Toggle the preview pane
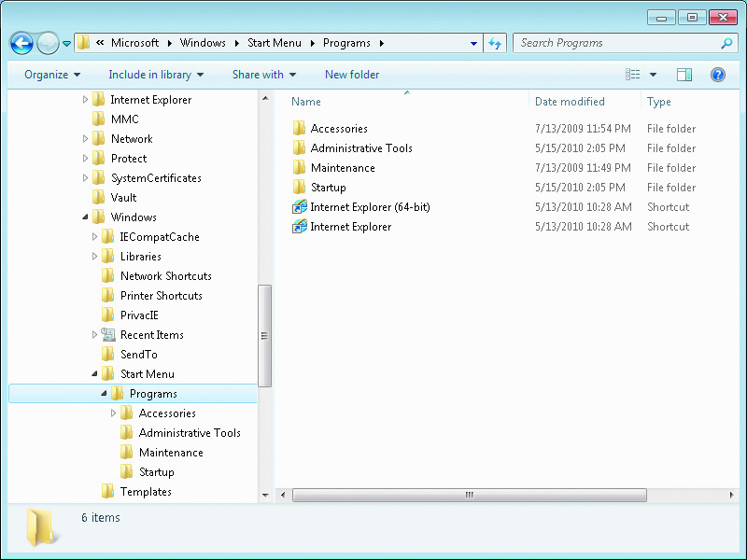The height and width of the screenshot is (560, 747). click(684, 75)
